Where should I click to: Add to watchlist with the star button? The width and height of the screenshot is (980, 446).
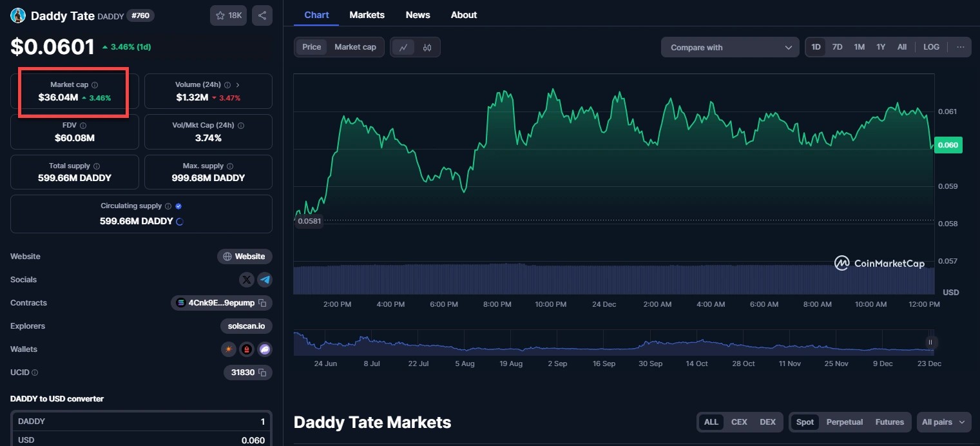point(228,15)
